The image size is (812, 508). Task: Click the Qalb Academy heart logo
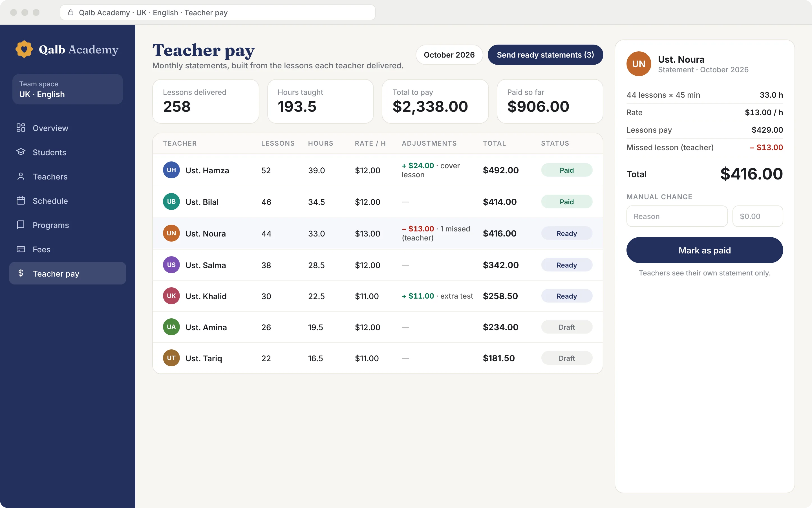coord(24,49)
